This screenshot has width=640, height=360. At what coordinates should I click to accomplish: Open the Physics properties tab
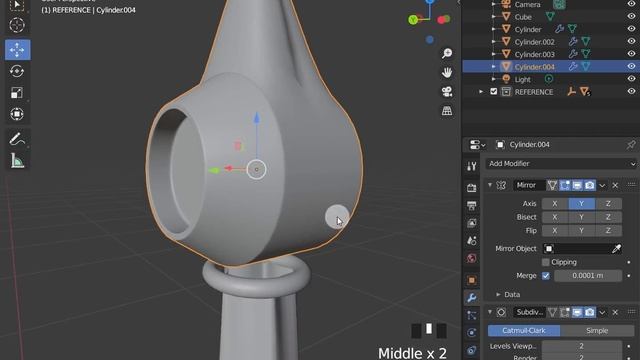[x=471, y=333]
